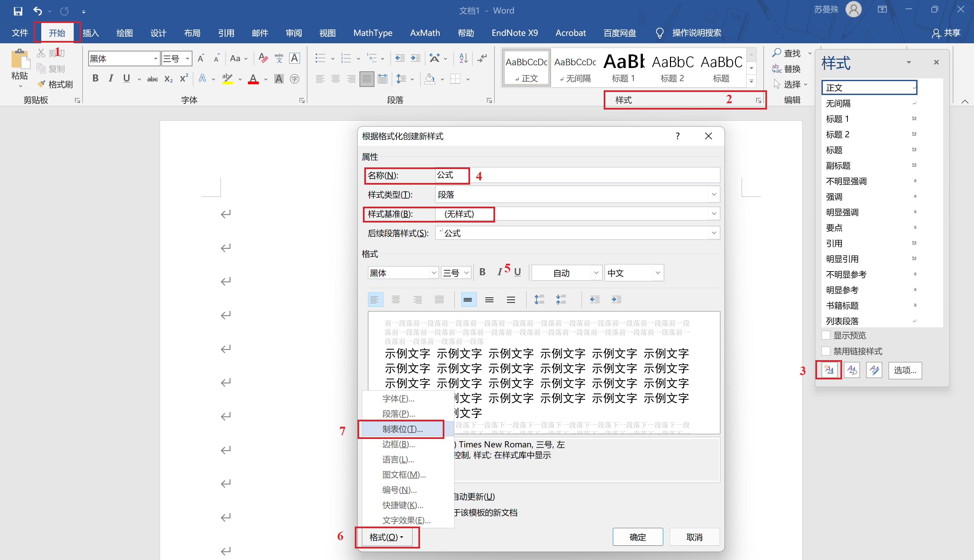The image size is (974, 560).
Task: Click the Clear All Formatting eraser icon
Action: coord(263,58)
